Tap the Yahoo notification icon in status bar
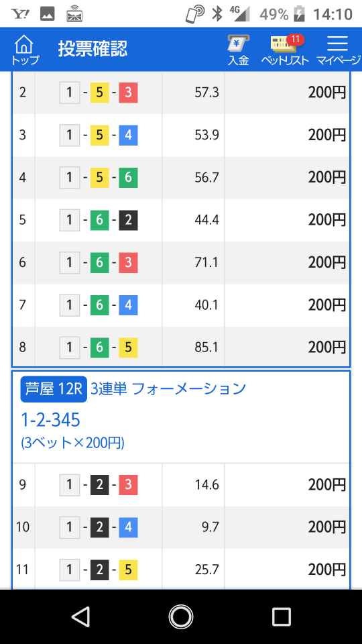Screen dimensions: 362x644 tap(19, 14)
